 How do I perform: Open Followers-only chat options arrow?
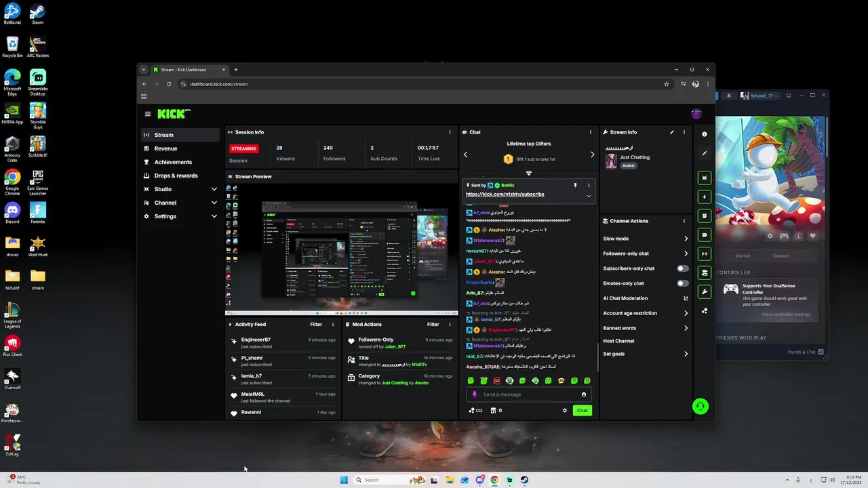686,253
